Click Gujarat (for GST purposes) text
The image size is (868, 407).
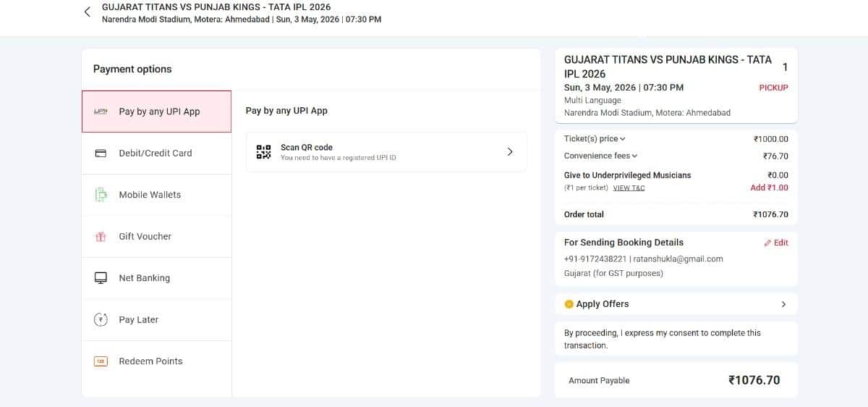613,274
